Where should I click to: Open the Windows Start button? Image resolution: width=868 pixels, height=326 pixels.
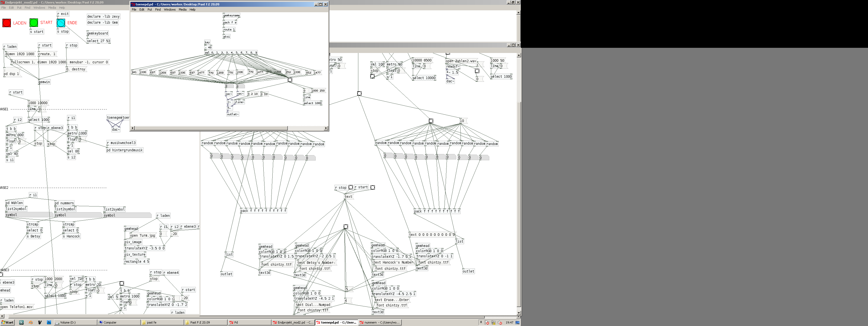click(x=7, y=322)
